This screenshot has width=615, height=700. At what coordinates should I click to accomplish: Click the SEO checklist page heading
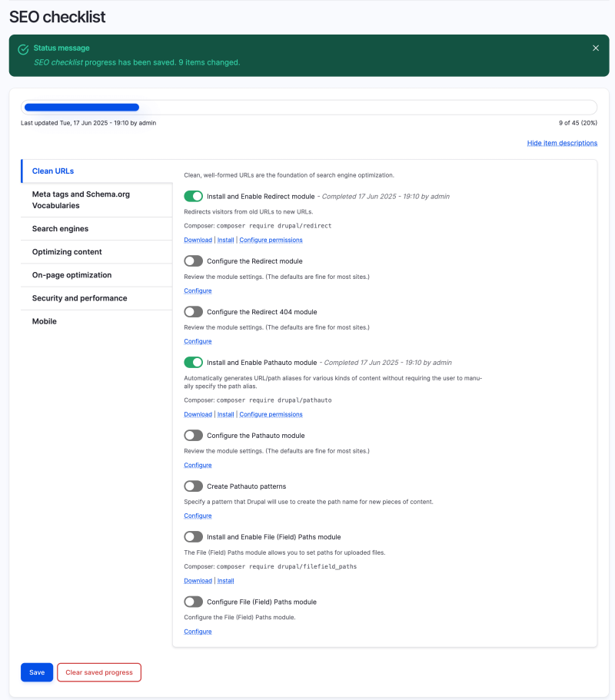57,17
